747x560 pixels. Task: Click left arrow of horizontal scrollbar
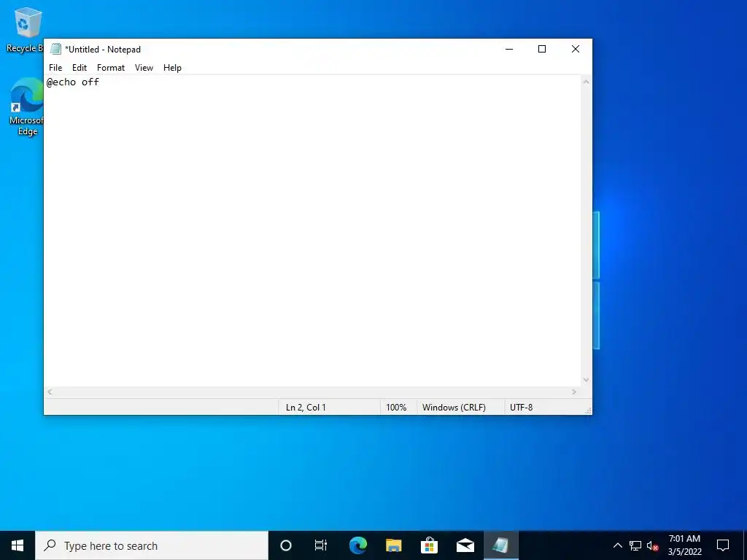(x=50, y=392)
